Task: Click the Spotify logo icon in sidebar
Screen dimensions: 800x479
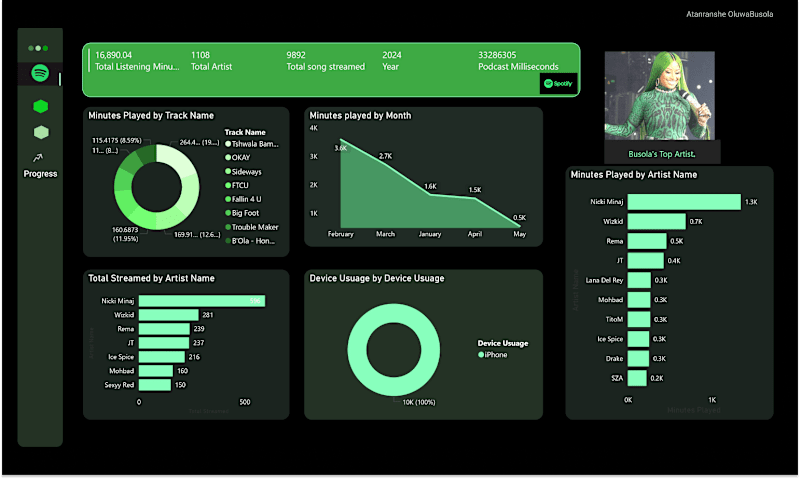Action: click(x=40, y=73)
